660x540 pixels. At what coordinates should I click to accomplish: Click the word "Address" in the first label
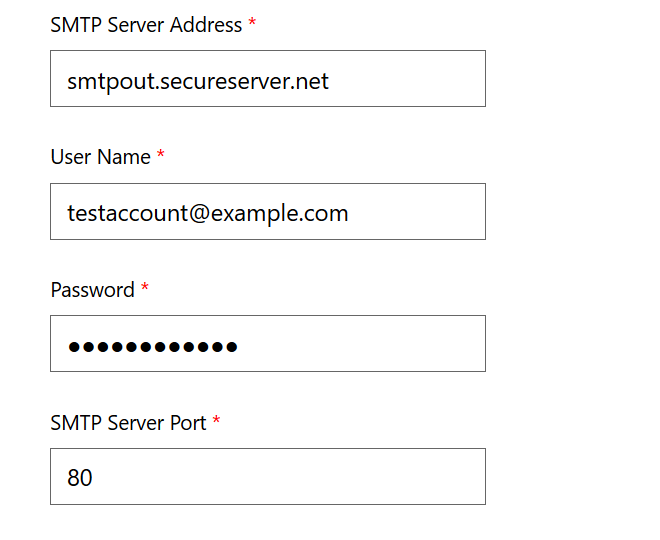pyautogui.click(x=207, y=25)
